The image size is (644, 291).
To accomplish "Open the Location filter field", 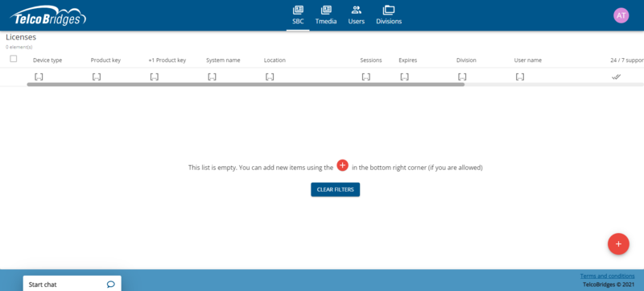I will pyautogui.click(x=270, y=77).
